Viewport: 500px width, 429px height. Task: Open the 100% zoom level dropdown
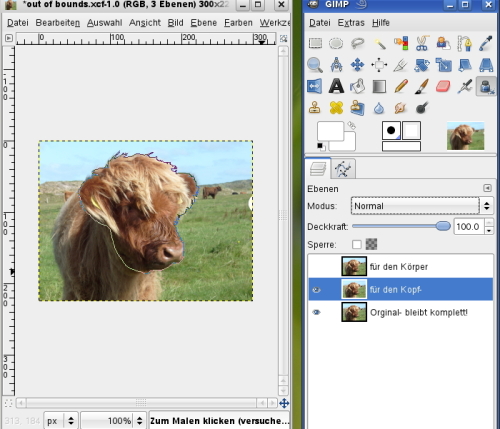[113, 421]
